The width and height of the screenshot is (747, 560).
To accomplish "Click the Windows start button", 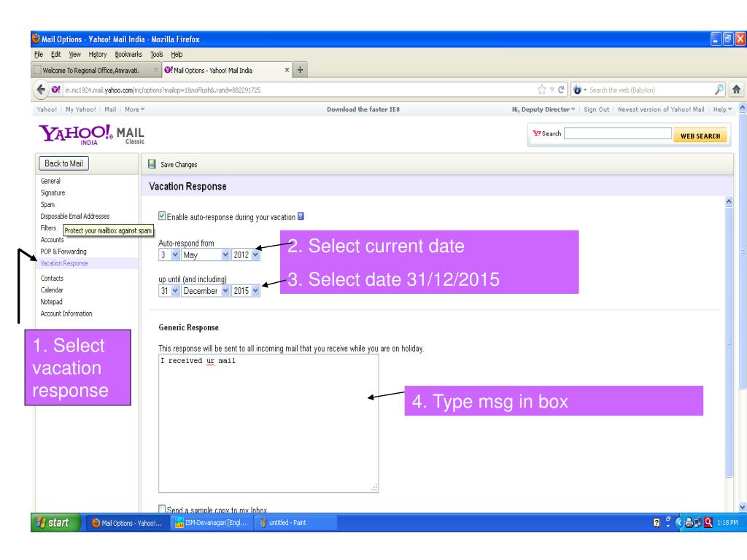I will pyautogui.click(x=55, y=522).
